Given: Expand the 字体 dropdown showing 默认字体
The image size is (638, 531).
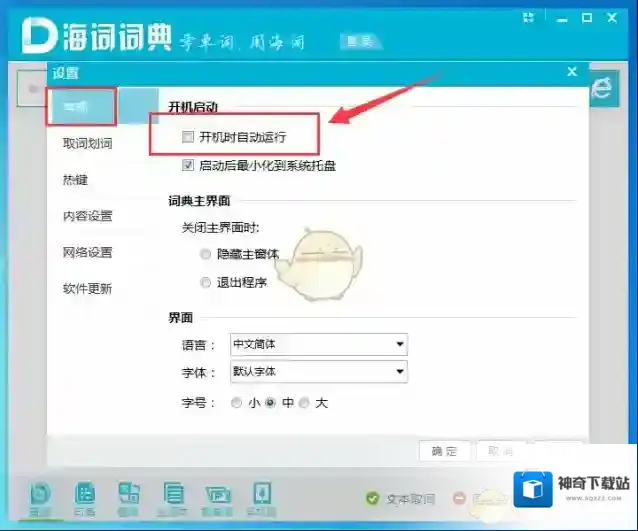Looking at the screenshot, I should pyautogui.click(x=318, y=372).
